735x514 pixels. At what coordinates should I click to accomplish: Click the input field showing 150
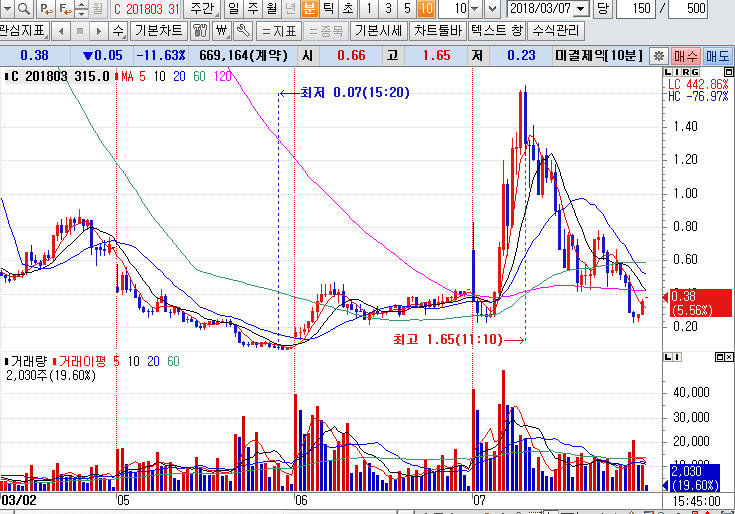click(x=637, y=9)
